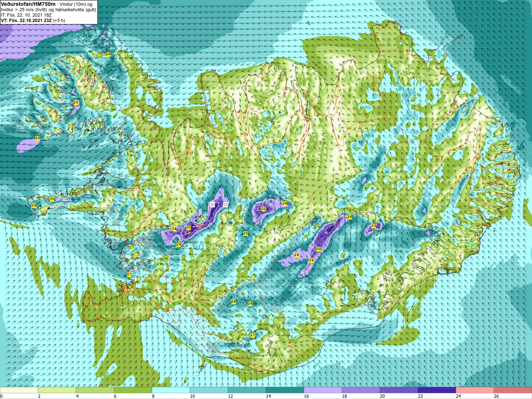Click the white contour label 30
Screen dimensions: 532x399
click(212, 204)
